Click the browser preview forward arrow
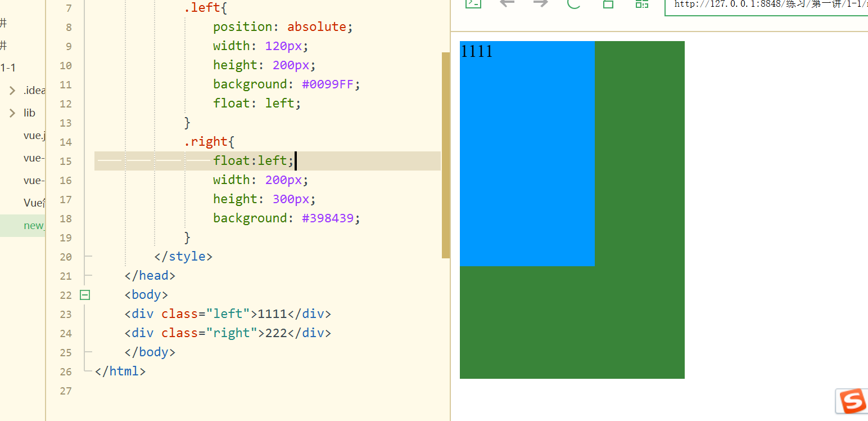 pyautogui.click(x=541, y=3)
